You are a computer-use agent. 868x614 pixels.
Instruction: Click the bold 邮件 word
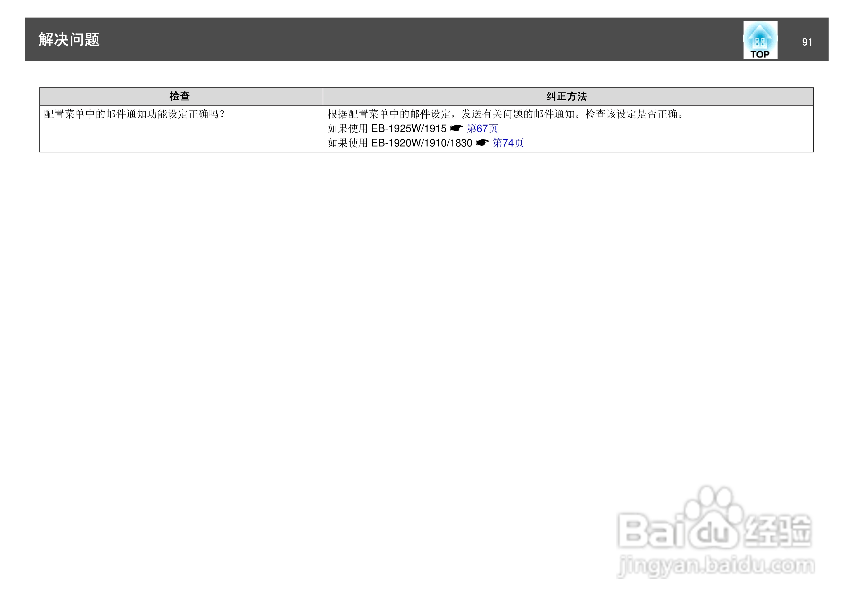tap(420, 114)
